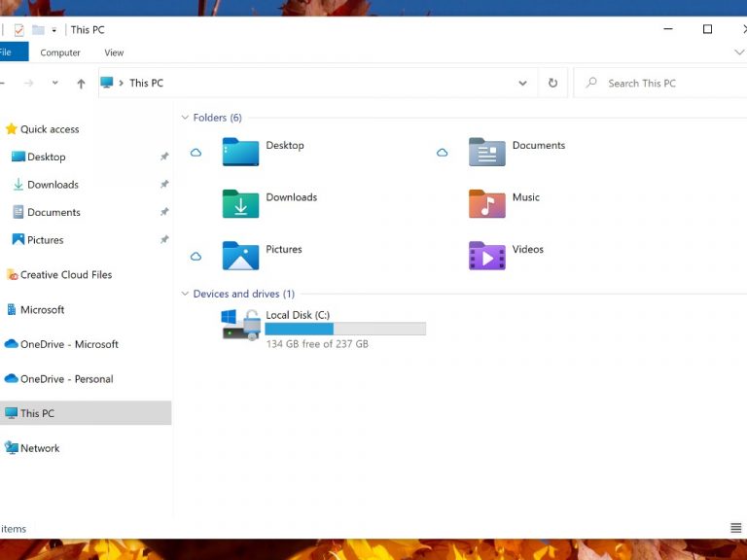Image resolution: width=747 pixels, height=560 pixels.
Task: Click the Downloads arrow icon in sidebar
Action: pos(18,184)
